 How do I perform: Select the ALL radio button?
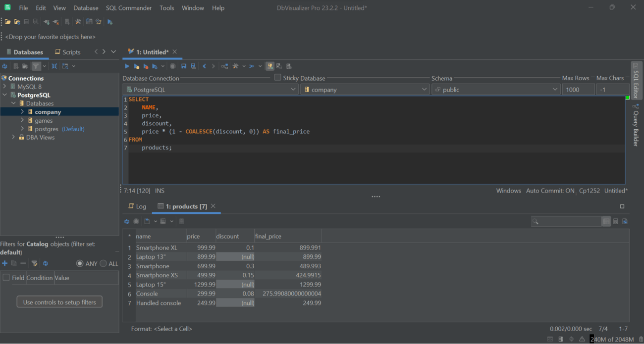[x=104, y=263]
